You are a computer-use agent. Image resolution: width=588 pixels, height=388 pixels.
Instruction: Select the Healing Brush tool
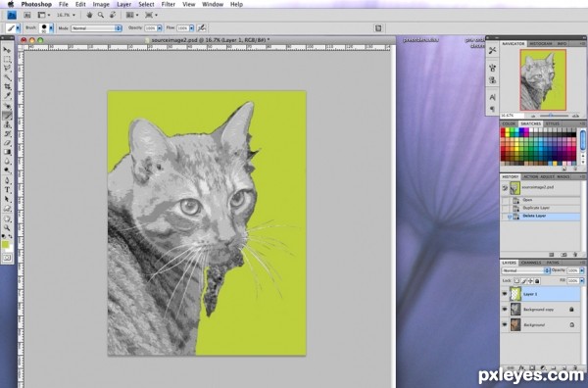7,106
